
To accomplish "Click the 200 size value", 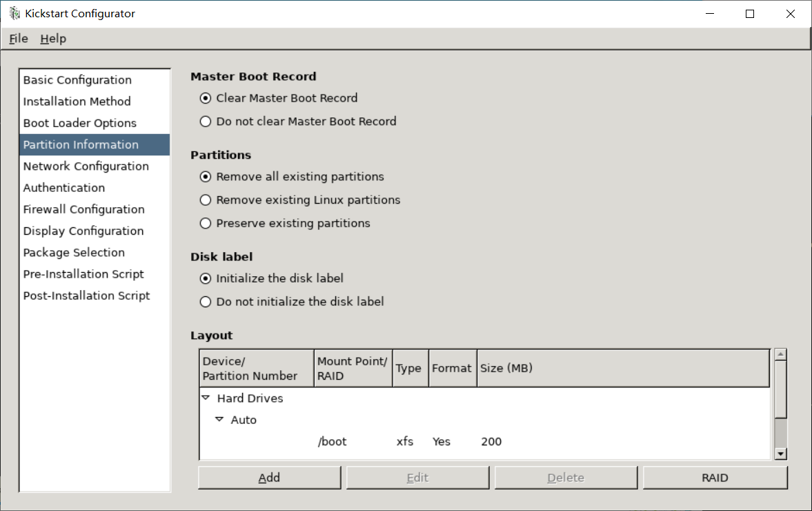I will click(x=491, y=441).
